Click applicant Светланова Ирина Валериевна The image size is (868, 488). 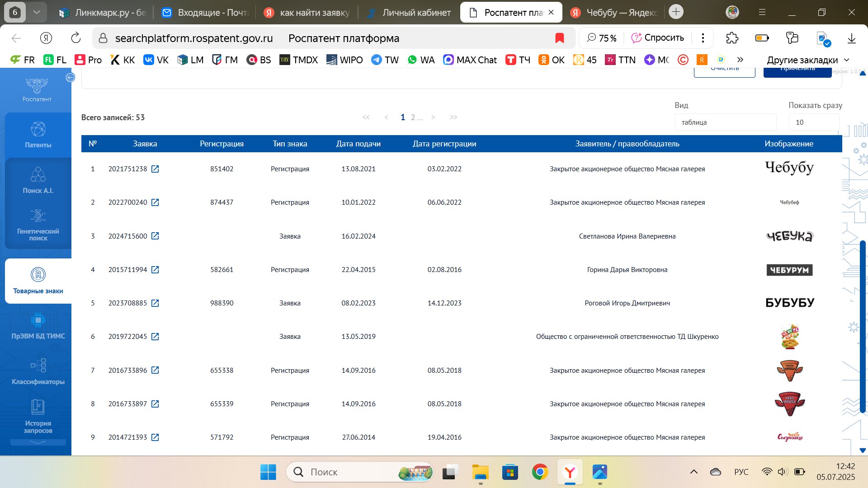pos(627,236)
